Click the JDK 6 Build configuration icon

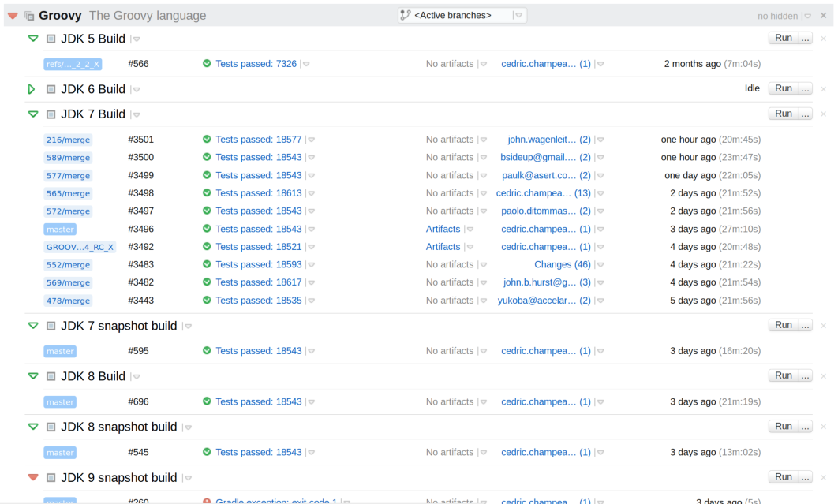(x=51, y=89)
